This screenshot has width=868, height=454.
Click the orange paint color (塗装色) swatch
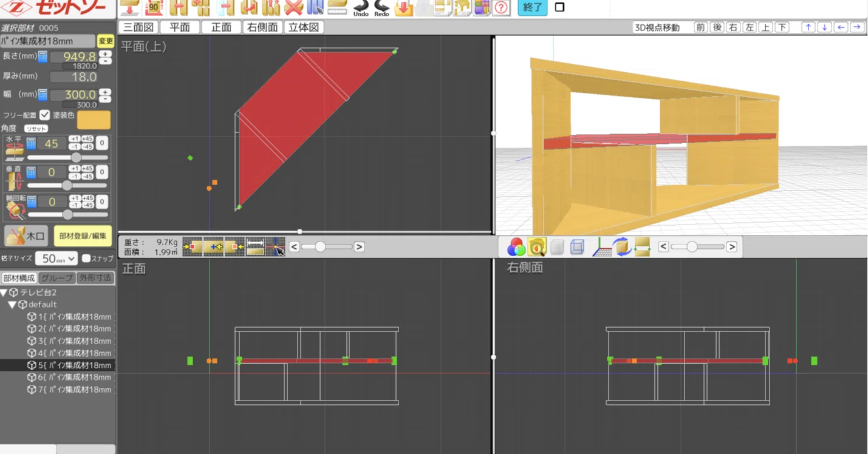94,120
